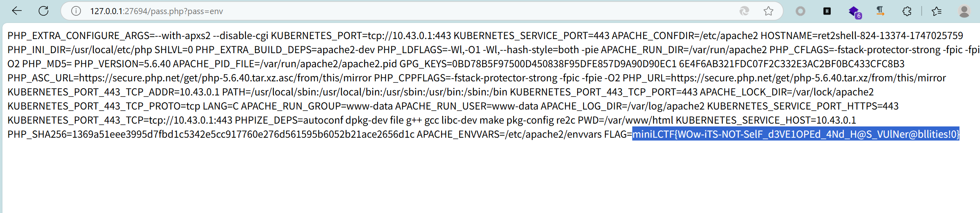Open the purple extension with badge 6
The height and width of the screenshot is (213, 980).
pos(854,12)
